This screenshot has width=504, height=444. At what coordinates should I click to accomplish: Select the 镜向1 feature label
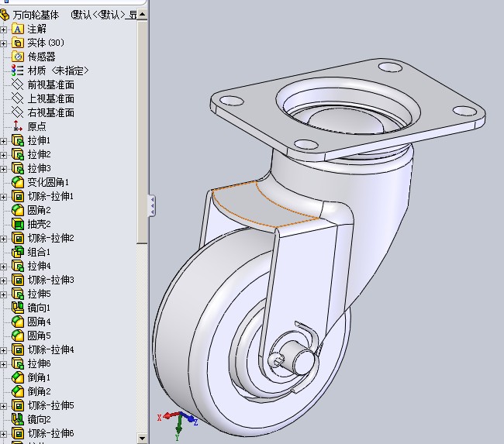[x=39, y=308]
